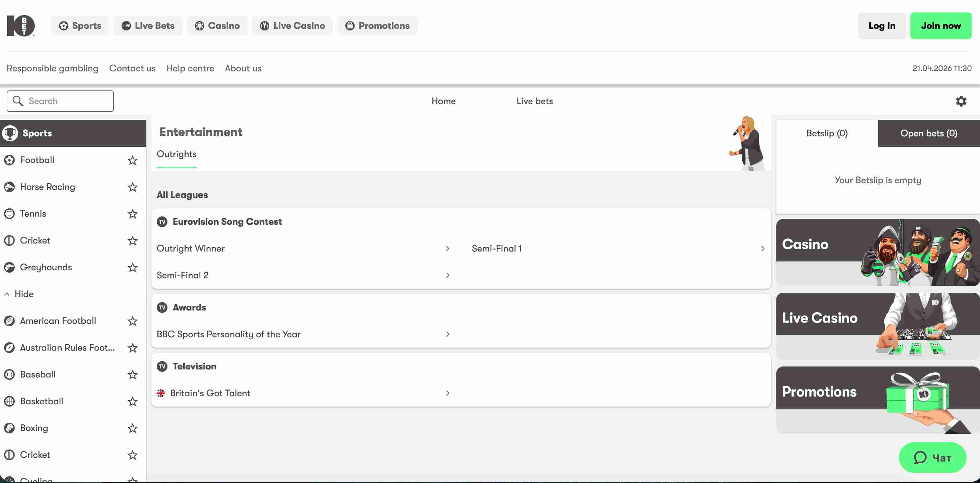The height and width of the screenshot is (483, 980).
Task: Star Australian Rules Football as favourite
Action: click(132, 348)
